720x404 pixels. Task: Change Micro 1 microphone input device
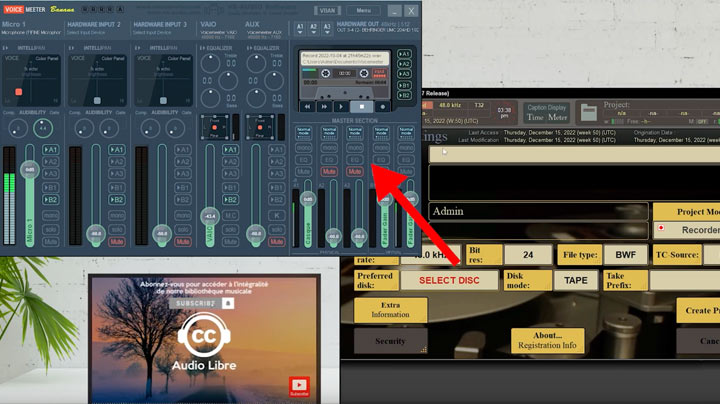(31, 33)
